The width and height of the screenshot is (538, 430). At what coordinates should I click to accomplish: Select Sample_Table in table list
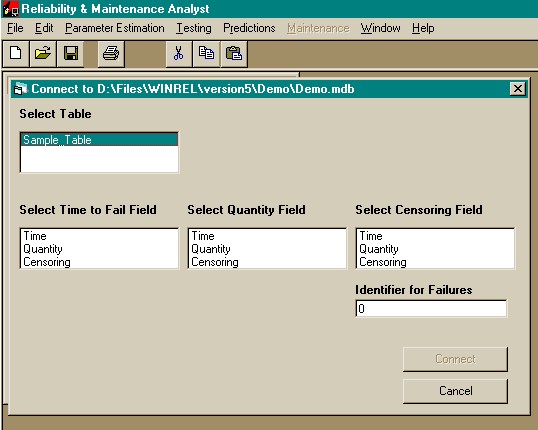(99, 140)
